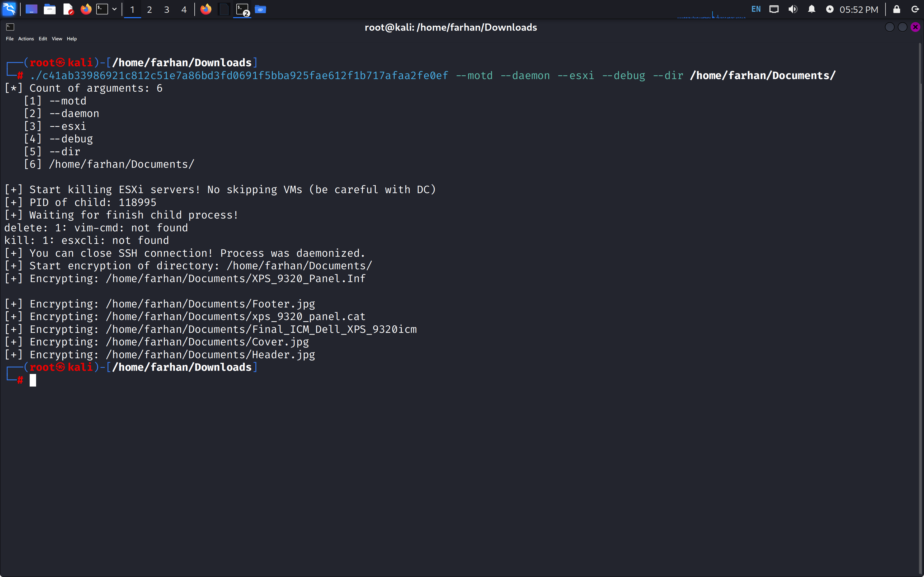Open the file manager launcher
924x577 pixels.
(x=50, y=9)
